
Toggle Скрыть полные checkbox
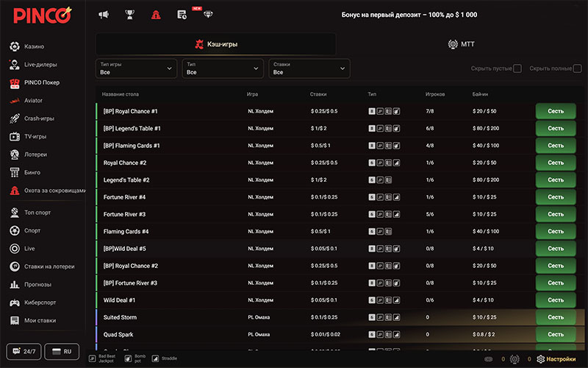pyautogui.click(x=578, y=68)
